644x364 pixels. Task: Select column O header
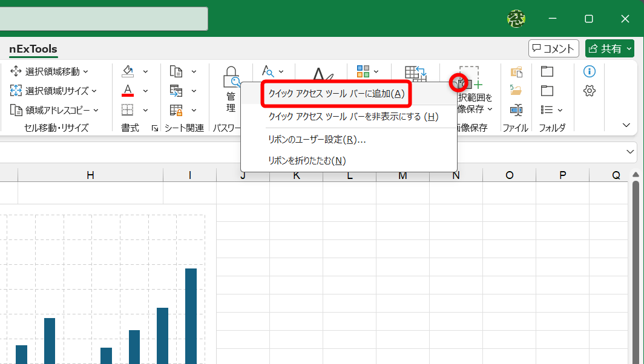click(x=509, y=175)
